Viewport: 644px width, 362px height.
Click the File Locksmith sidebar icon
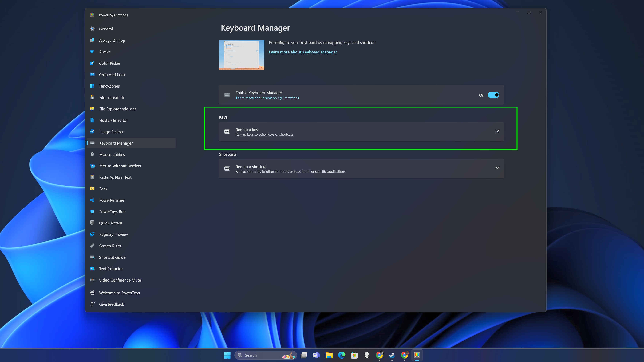click(x=92, y=97)
